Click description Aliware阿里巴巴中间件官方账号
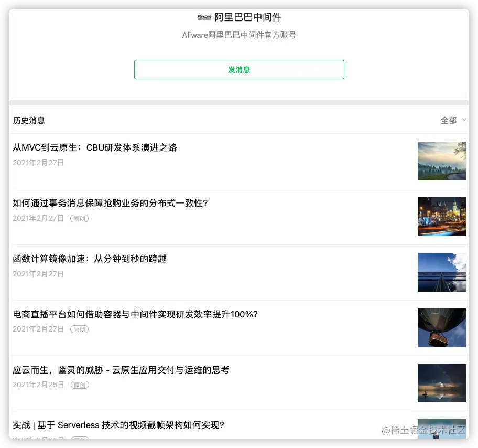Viewport: 478px width, 448px height. [x=239, y=35]
